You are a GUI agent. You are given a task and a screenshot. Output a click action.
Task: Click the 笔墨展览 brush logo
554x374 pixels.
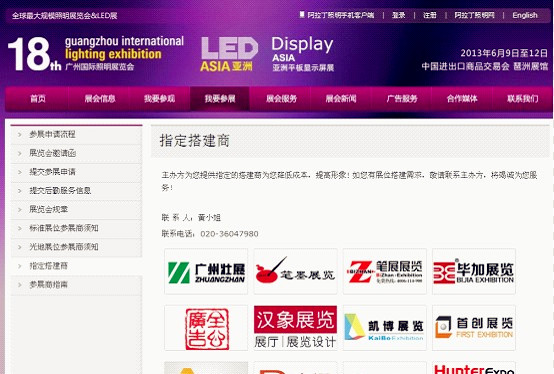pyautogui.click(x=295, y=271)
